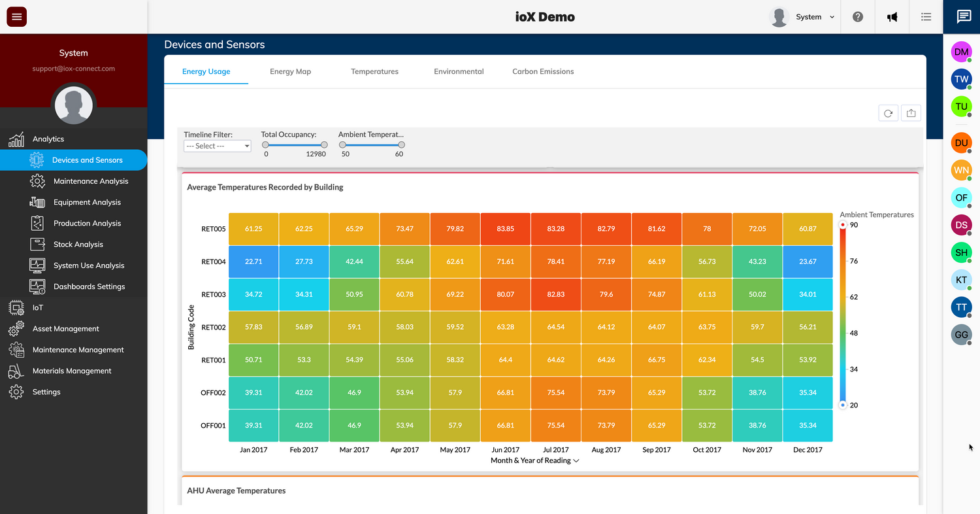
Task: Select Stock Analysis sidebar item
Action: click(78, 245)
